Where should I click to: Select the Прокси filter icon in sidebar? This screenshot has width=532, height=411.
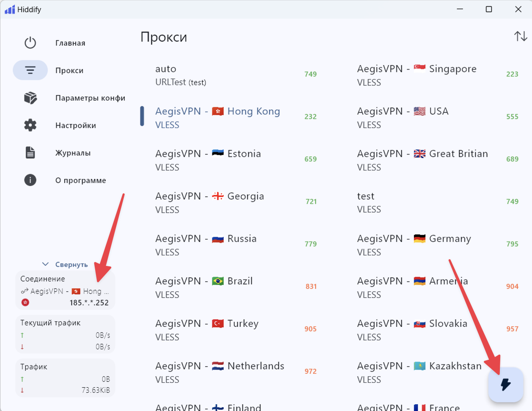[30, 70]
